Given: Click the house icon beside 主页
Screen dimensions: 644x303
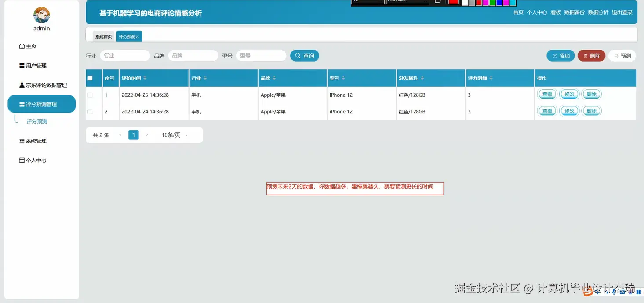Looking at the screenshot, I should coord(22,46).
